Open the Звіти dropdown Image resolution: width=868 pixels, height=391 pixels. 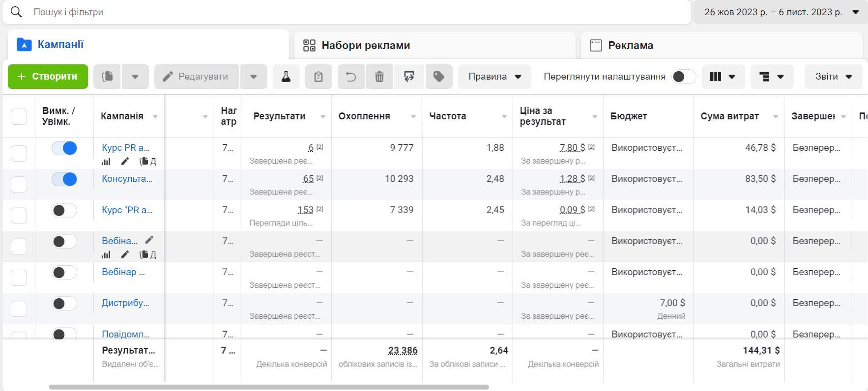coord(833,77)
